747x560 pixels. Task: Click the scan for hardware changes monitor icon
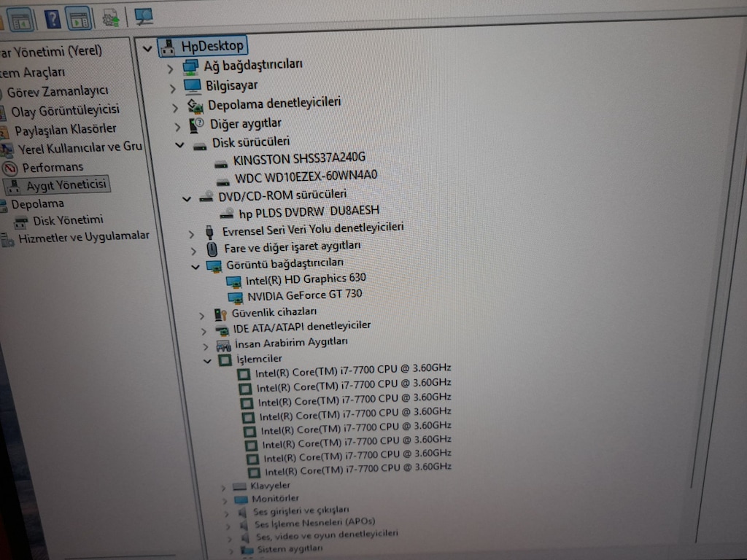pos(144,17)
